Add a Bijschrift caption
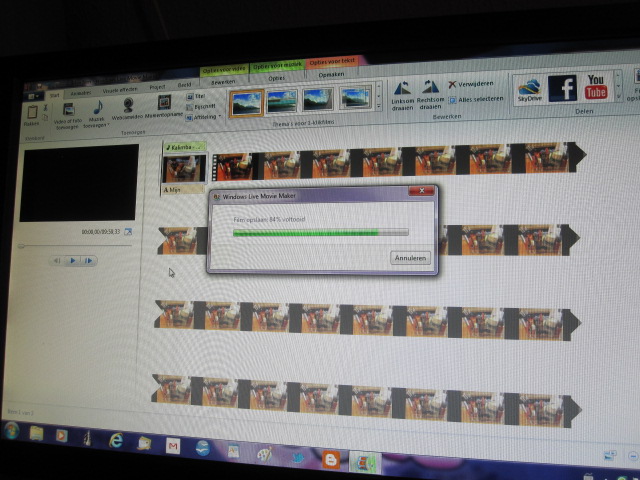This screenshot has width=640, height=480. pyautogui.click(x=200, y=107)
